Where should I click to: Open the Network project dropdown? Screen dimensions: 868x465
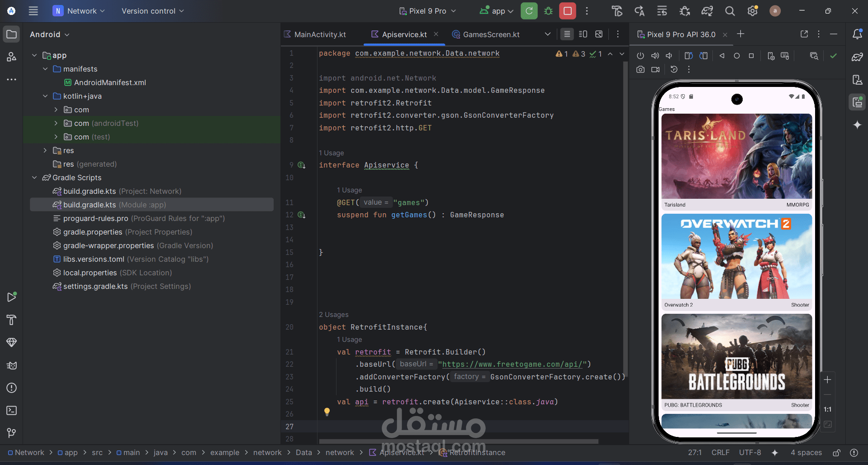coord(79,11)
